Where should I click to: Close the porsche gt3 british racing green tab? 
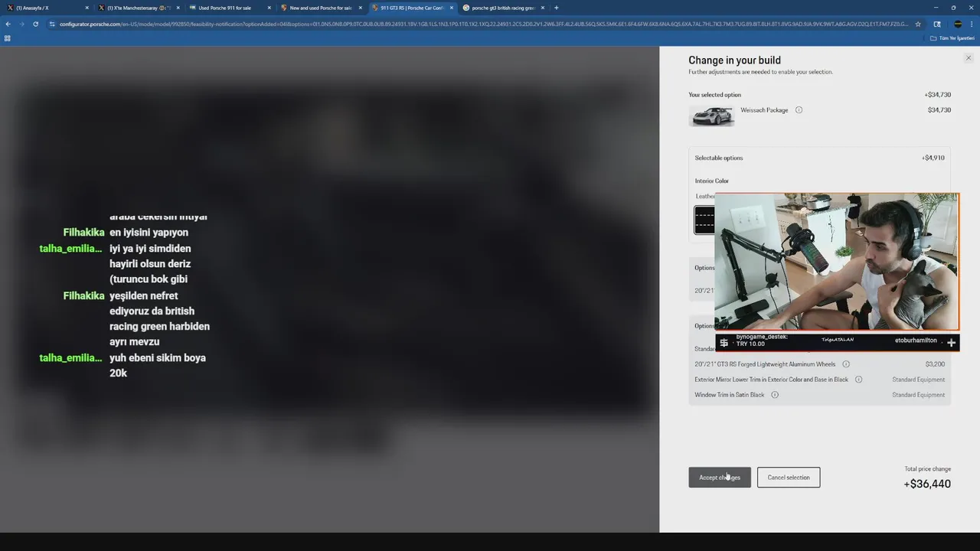pos(542,8)
